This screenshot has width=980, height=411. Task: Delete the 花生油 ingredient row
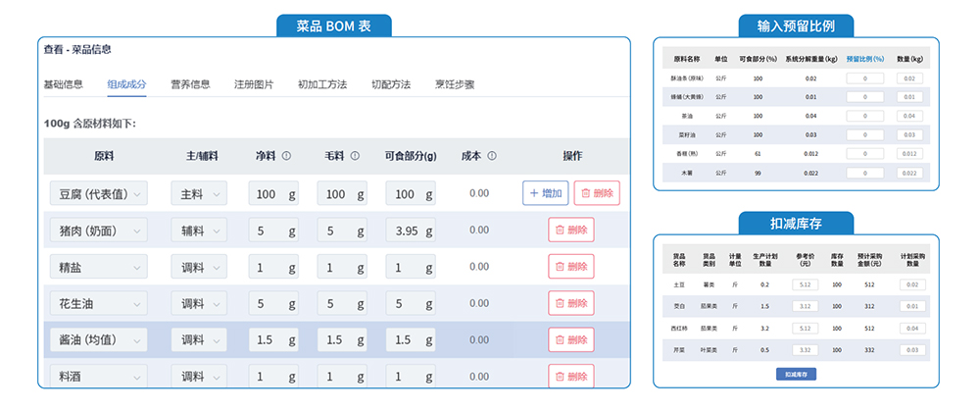point(571,303)
